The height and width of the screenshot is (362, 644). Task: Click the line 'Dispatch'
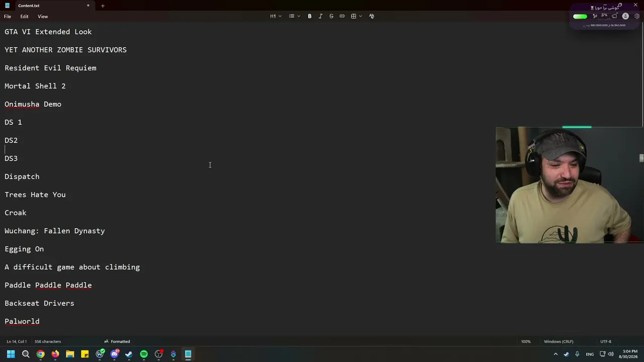click(22, 176)
